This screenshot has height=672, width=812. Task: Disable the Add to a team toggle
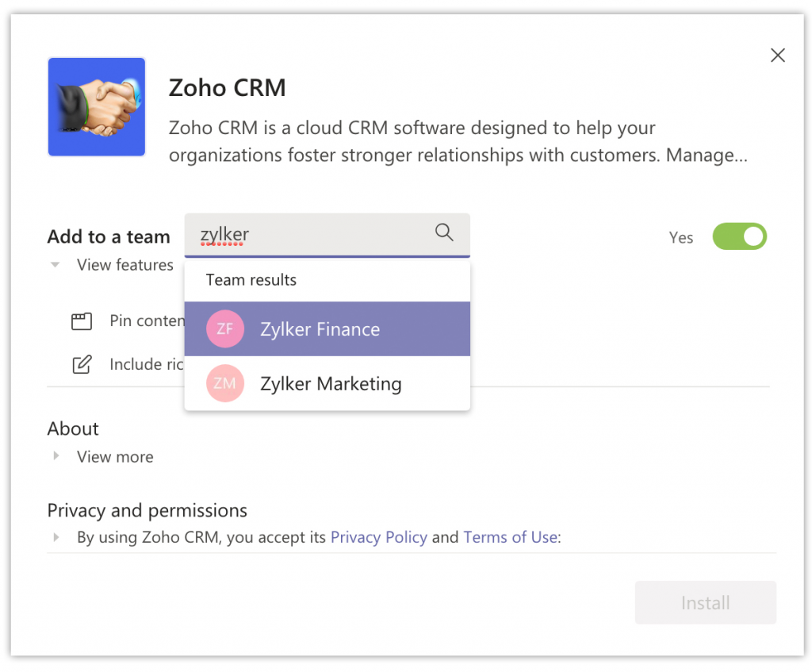tap(739, 236)
